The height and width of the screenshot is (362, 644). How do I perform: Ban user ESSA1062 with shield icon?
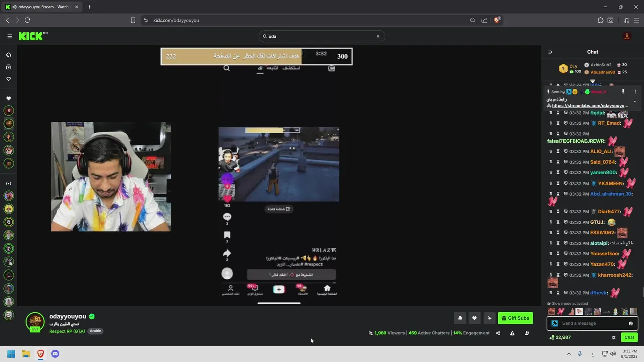tap(566, 232)
